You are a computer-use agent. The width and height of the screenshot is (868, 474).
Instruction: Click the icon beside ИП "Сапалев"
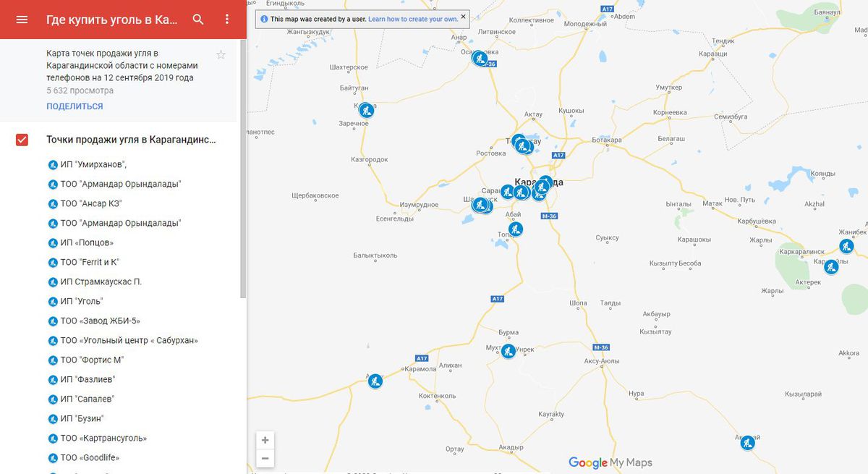tap(53, 399)
